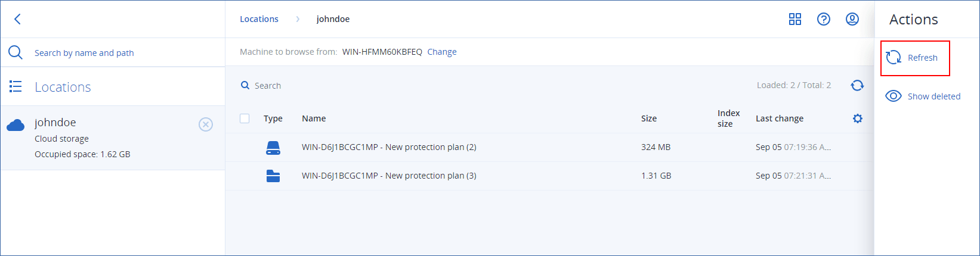
Task: Toggle the select-all checkbox in table header
Action: (245, 118)
